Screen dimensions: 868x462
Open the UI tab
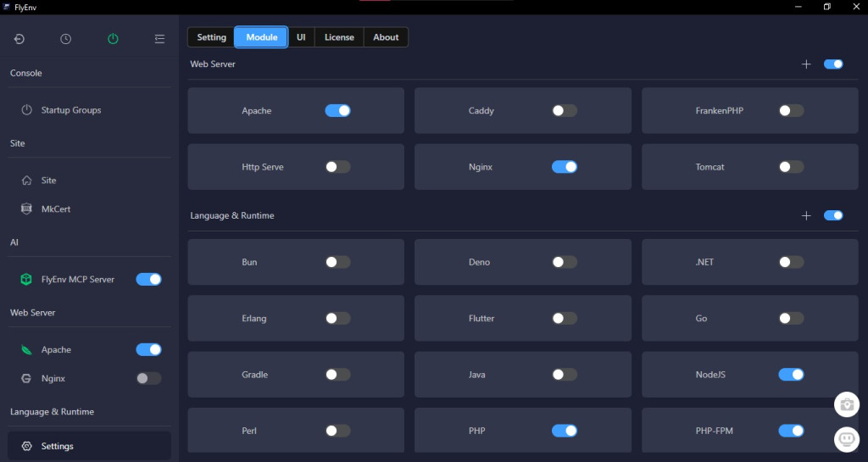301,37
